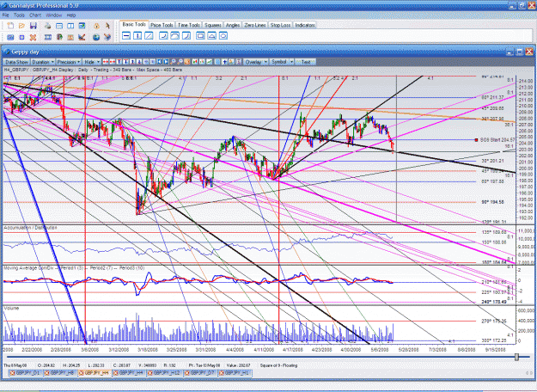Screen dimensions: 537x392
Task: Click the first magnifier zoom icon
Action: tap(174, 62)
